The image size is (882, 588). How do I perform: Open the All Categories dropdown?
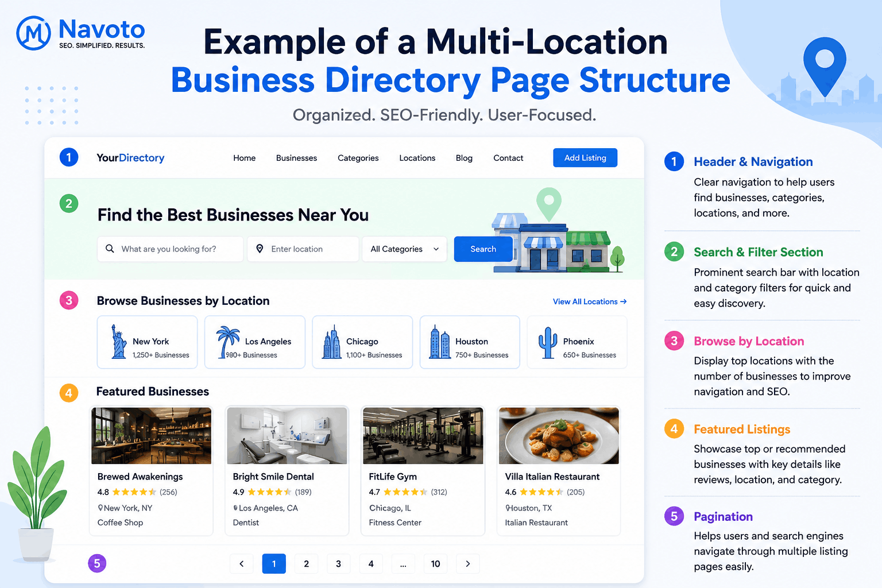pos(404,249)
